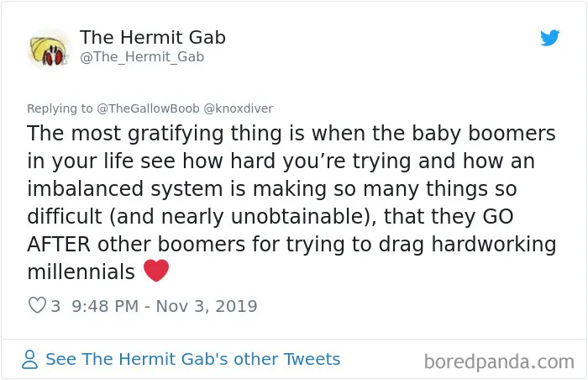This screenshot has height=380, width=588.
Task: Click 'Nov 3, 2019' date text
Action: (x=207, y=306)
